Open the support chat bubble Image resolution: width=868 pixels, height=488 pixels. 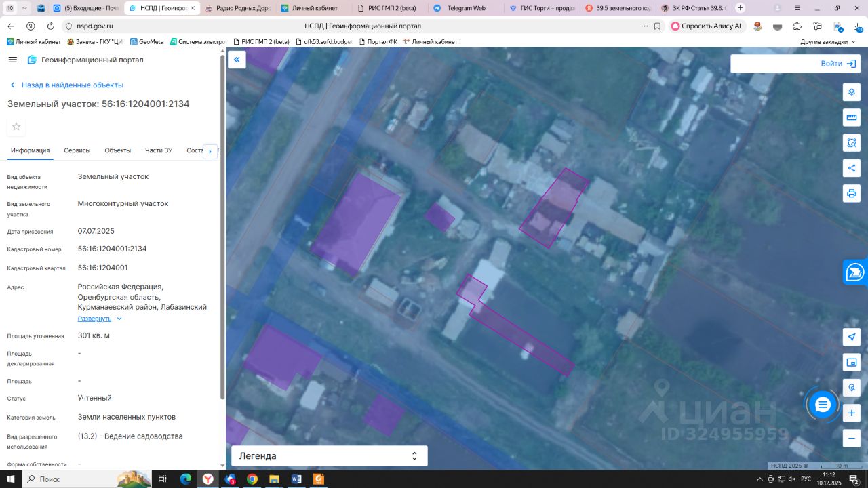(x=823, y=405)
